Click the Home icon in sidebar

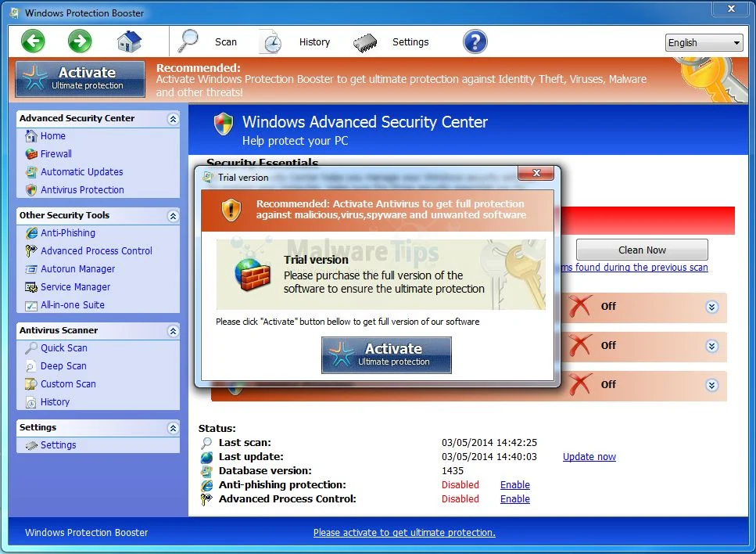(31, 136)
